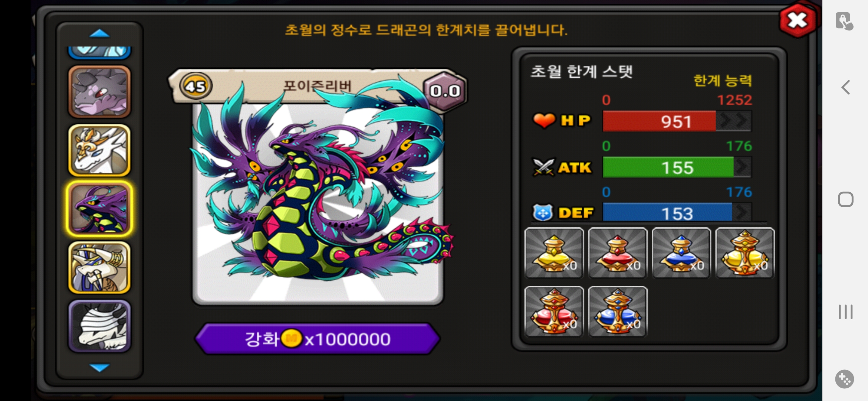This screenshot has width=868, height=401.
Task: Select the large golden essence potion
Action: pos(745,253)
